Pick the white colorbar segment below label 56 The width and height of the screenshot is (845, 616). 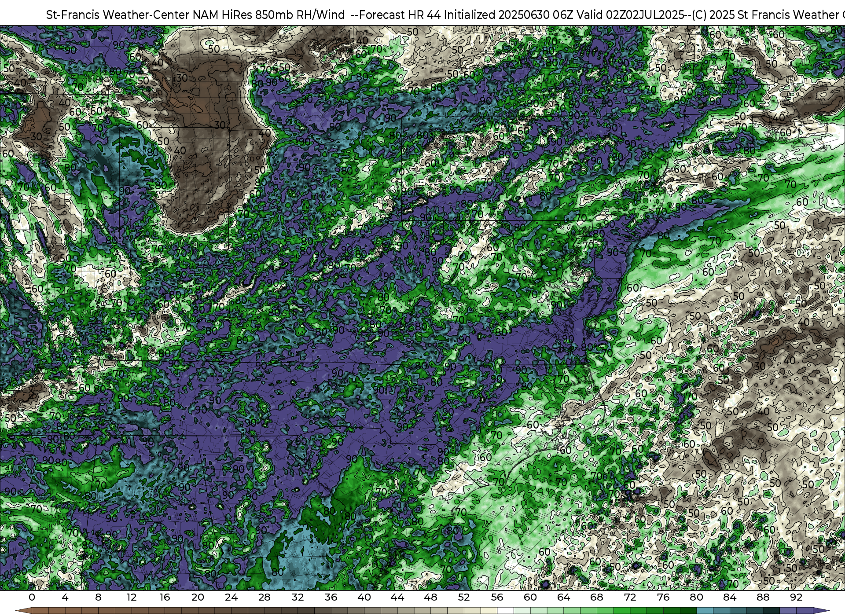pos(505,611)
